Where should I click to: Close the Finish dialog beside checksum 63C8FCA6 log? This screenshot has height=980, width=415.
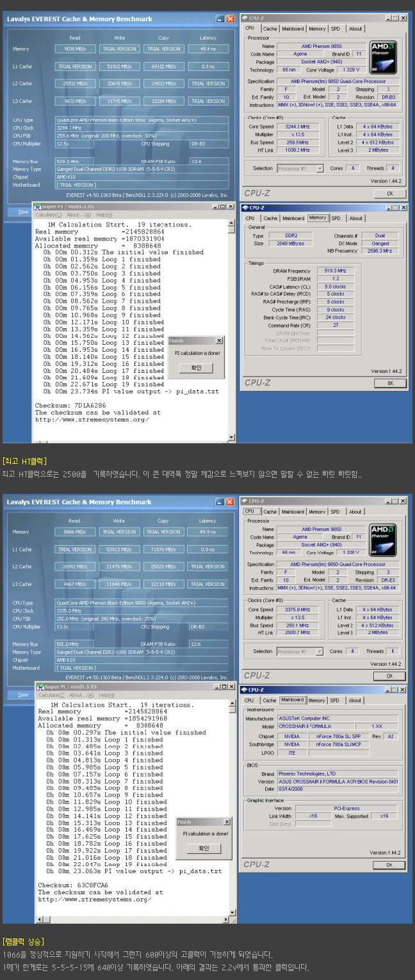227,822
